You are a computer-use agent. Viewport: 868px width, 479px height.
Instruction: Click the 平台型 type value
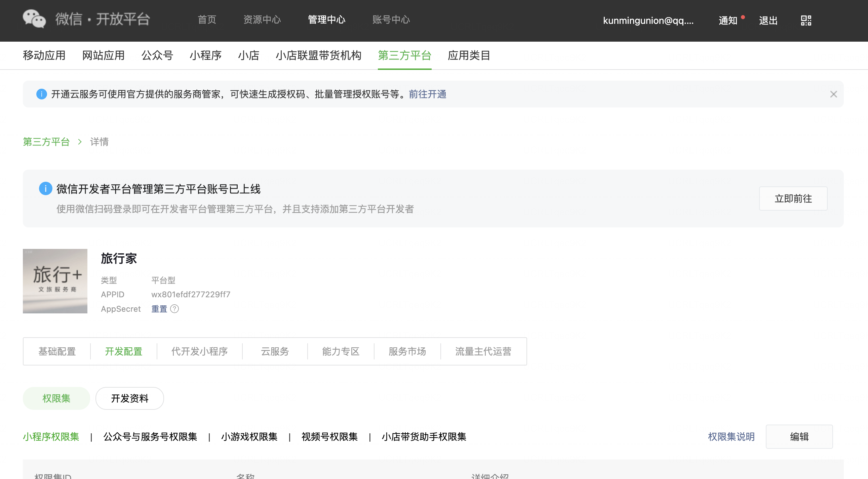click(163, 280)
